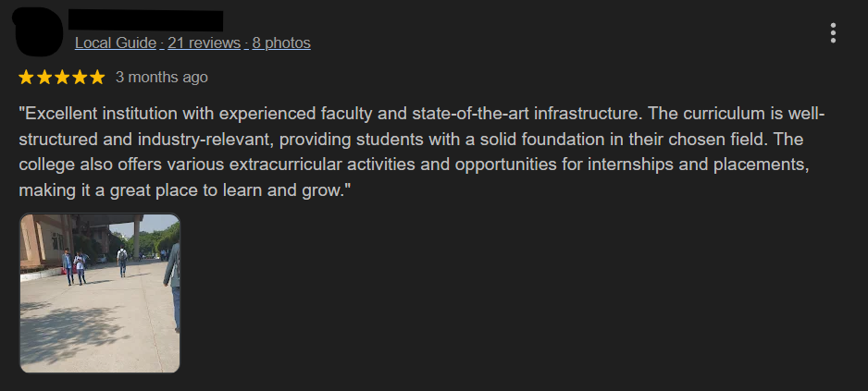Click the first gold rating star

pyautogui.click(x=27, y=77)
